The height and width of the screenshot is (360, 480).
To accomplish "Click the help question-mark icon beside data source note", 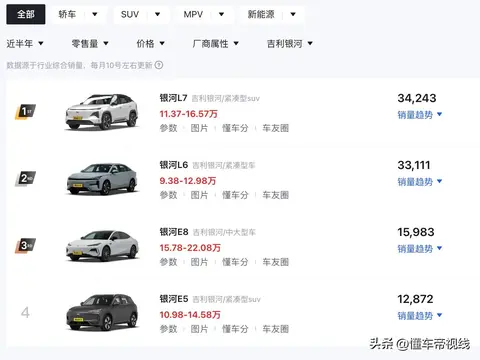I will [159, 65].
